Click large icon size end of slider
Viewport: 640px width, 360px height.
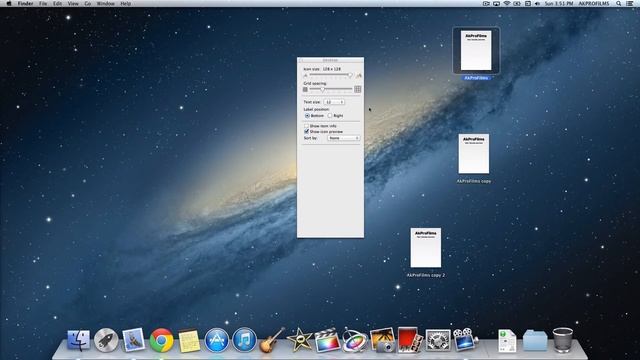359,76
